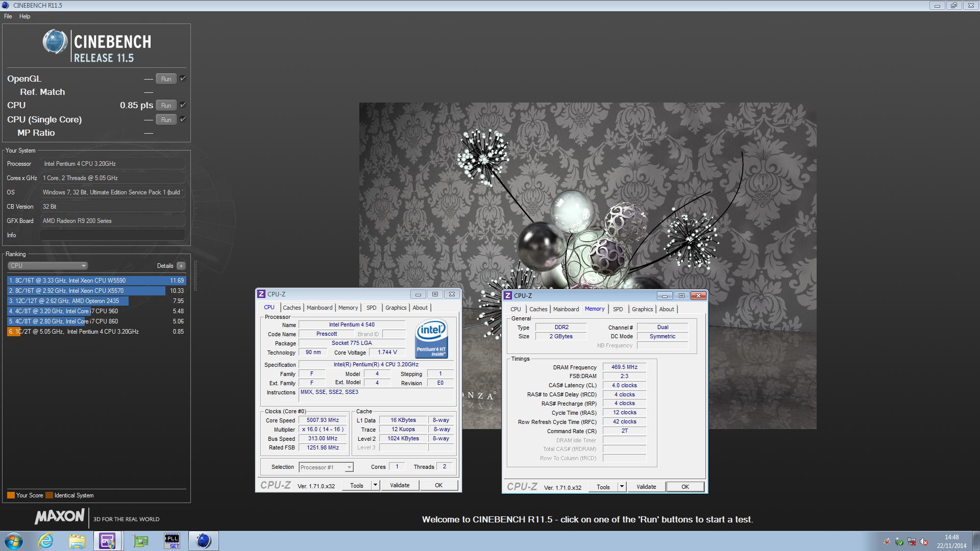Open Windows Explorer folder icon on taskbar

click(77, 541)
